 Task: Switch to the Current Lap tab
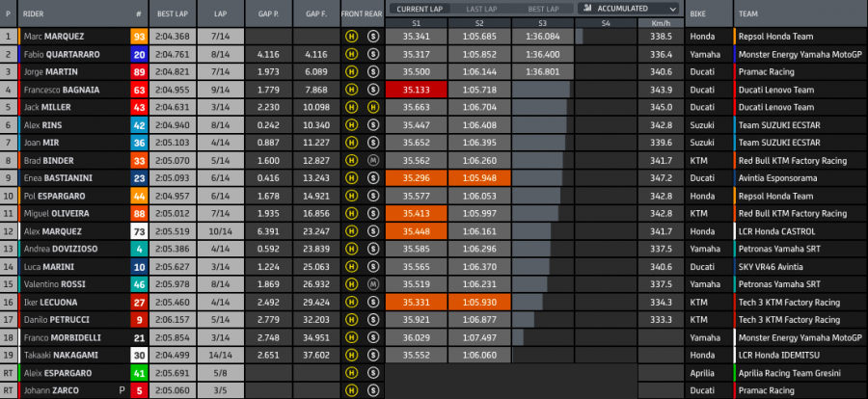click(416, 8)
